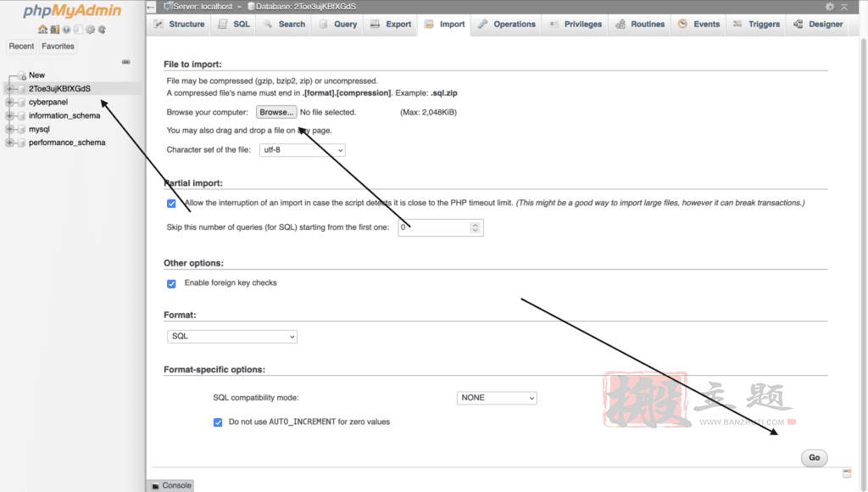Switch to the SQL tab

[234, 25]
